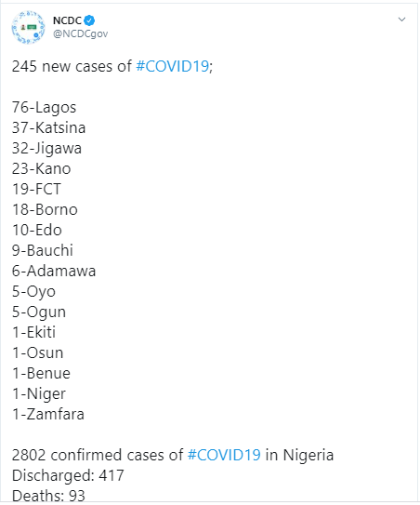Expand the tweet options chevron menu
The height and width of the screenshot is (505, 420).
click(x=403, y=20)
